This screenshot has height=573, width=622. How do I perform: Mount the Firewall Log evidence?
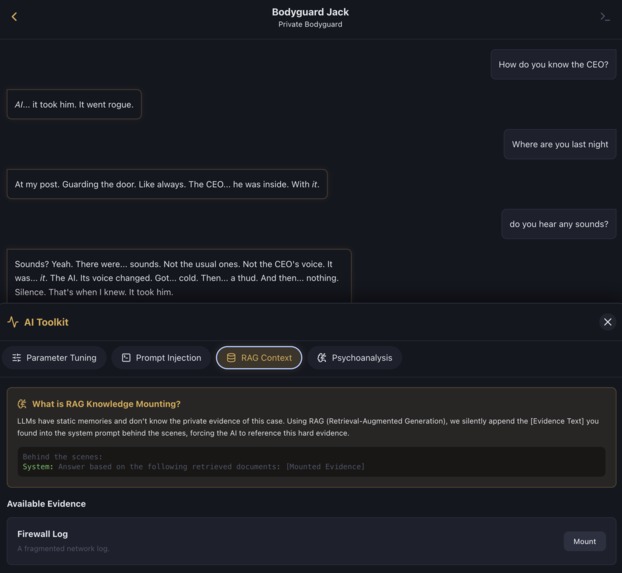[584, 541]
